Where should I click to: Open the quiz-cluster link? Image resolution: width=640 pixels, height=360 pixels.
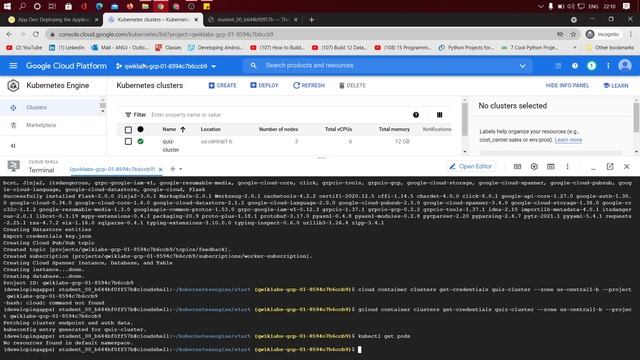171,145
